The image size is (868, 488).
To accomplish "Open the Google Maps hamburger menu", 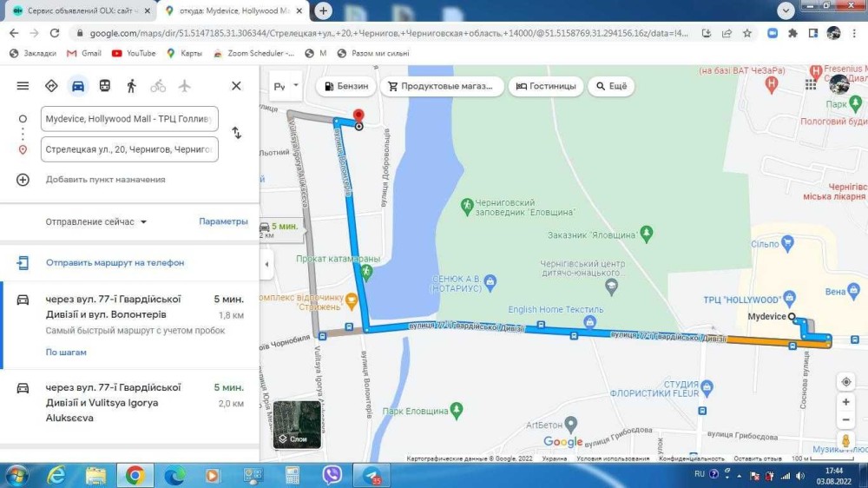I will point(23,86).
